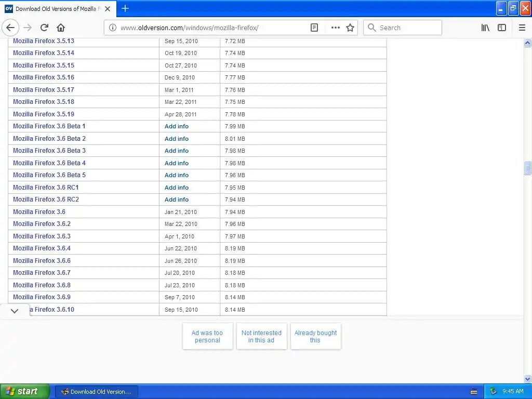Open Mozilla Firefox 3.6.7 link
This screenshot has width=532, height=399.
tap(42, 273)
